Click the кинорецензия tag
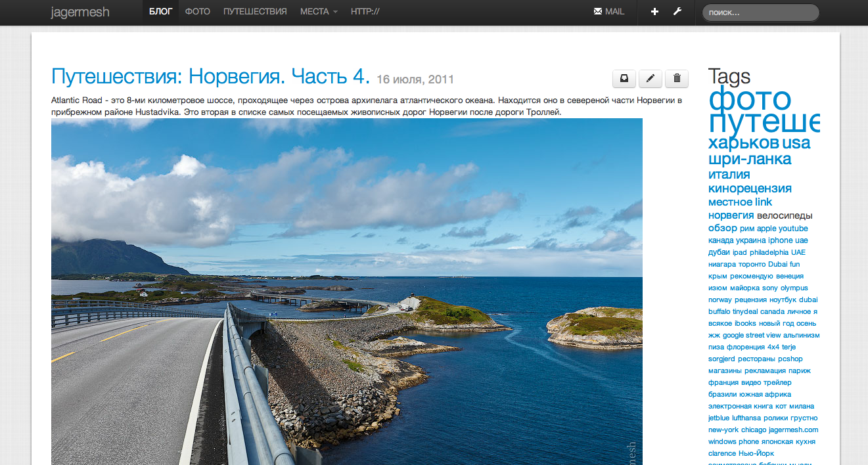 point(749,188)
